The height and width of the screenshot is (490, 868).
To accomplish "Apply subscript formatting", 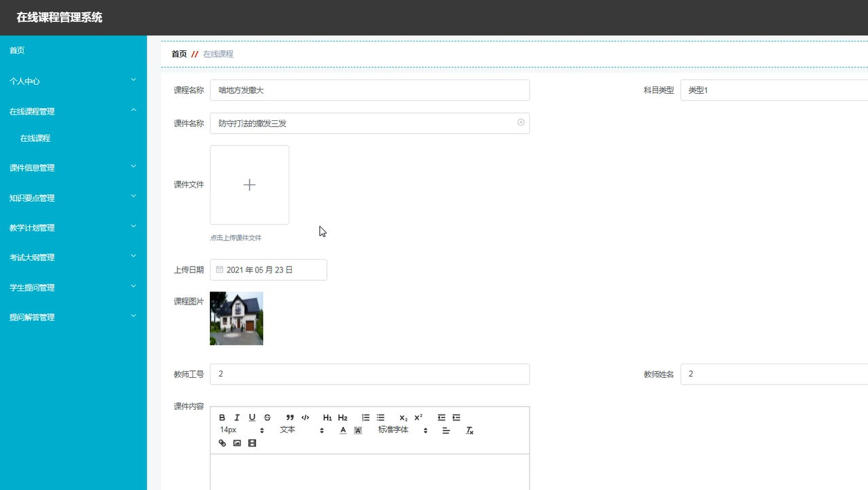I will pyautogui.click(x=403, y=417).
